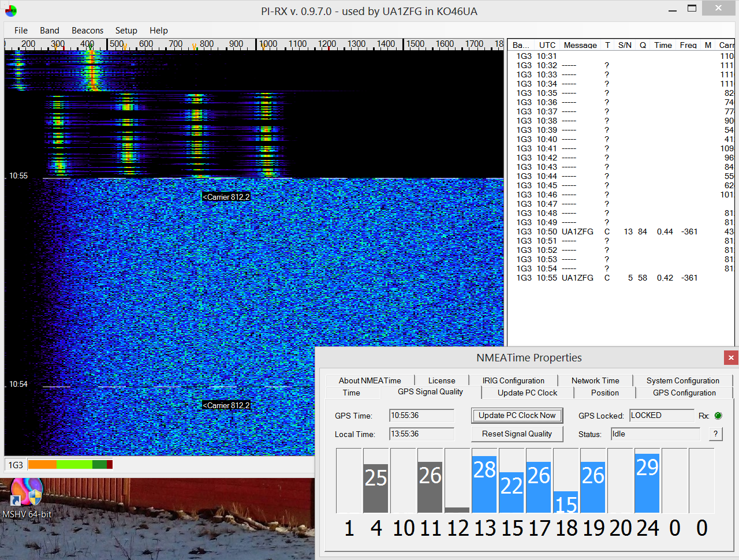Click the GPS Time field
The width and height of the screenshot is (739, 560).
421,416
